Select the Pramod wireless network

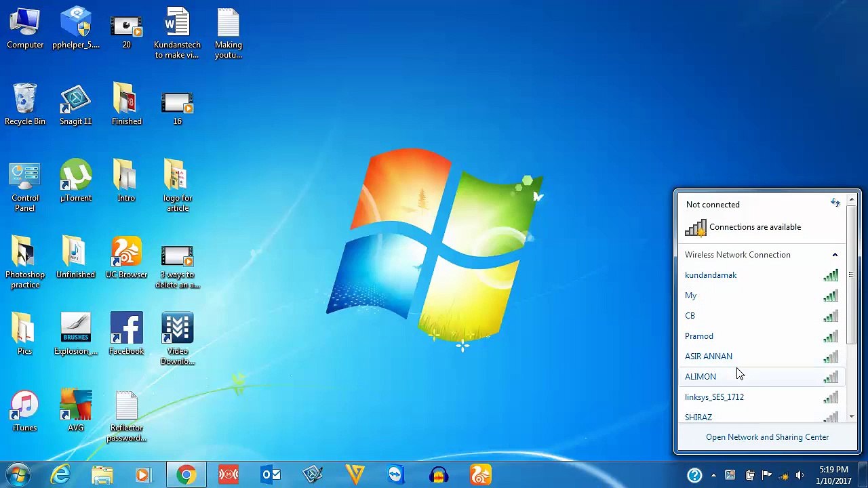(762, 336)
